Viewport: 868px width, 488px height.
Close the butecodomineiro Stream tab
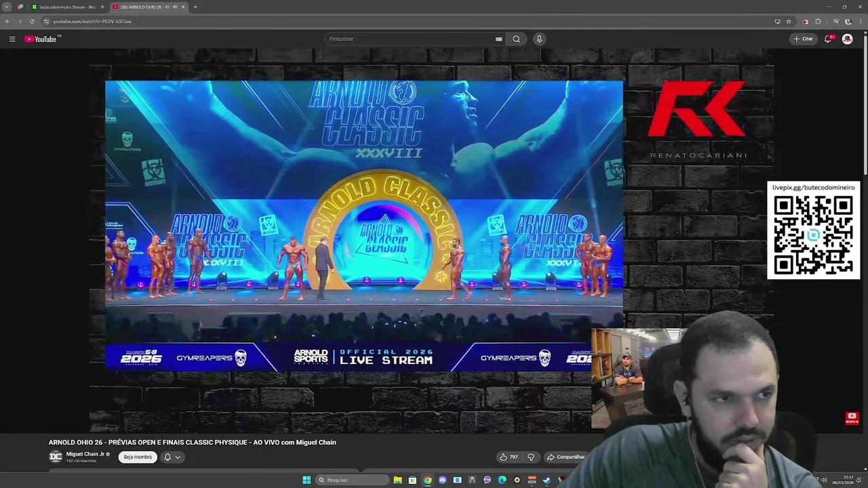point(102,7)
